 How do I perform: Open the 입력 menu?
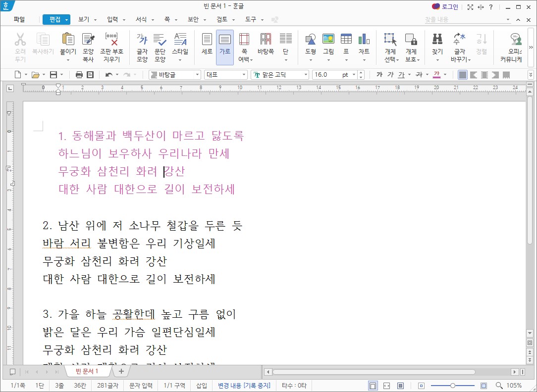click(x=112, y=19)
